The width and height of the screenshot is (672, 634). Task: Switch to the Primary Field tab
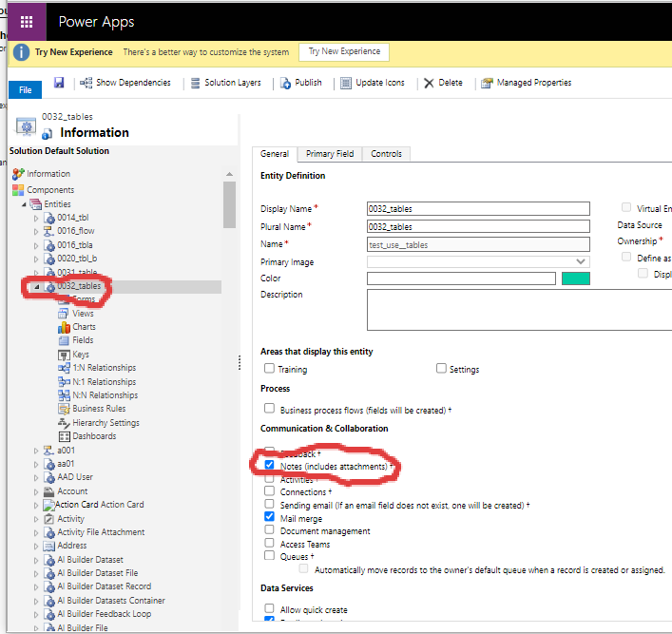[x=329, y=154]
